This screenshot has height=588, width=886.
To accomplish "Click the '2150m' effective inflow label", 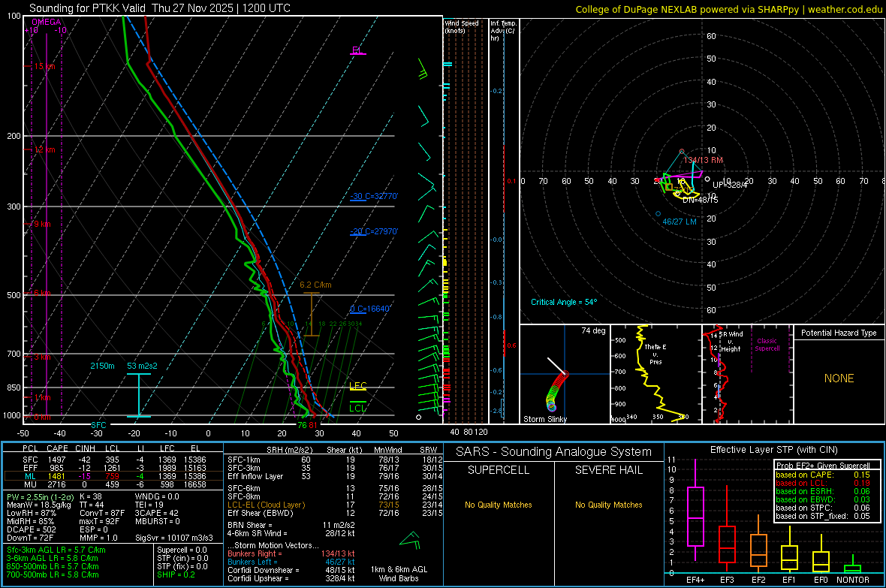I will [102, 366].
